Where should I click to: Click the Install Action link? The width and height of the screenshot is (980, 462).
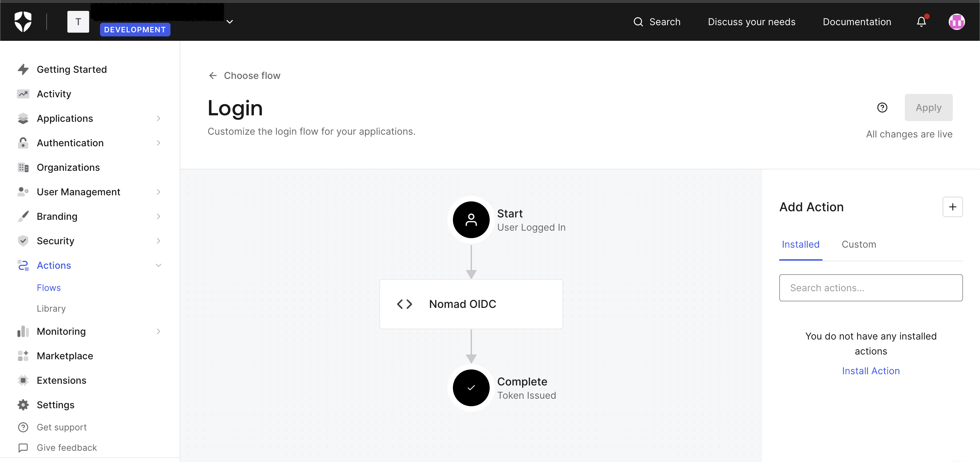(871, 370)
